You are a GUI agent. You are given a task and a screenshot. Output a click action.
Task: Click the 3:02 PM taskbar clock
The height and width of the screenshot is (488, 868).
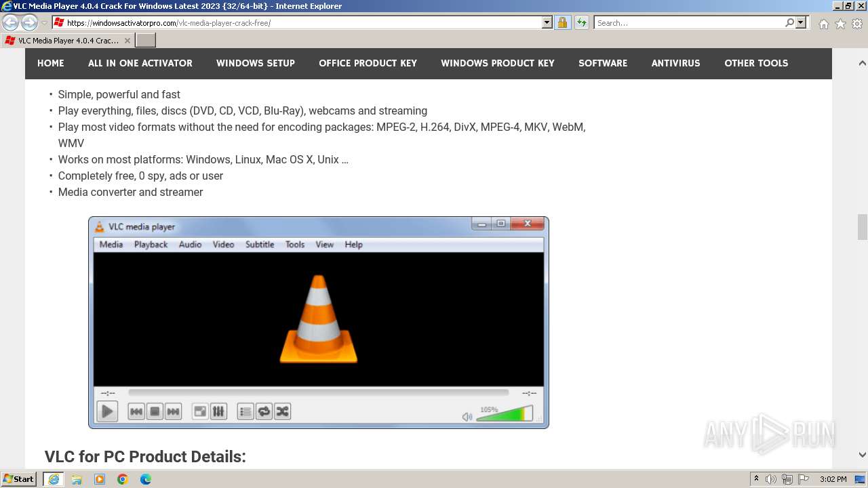(833, 479)
